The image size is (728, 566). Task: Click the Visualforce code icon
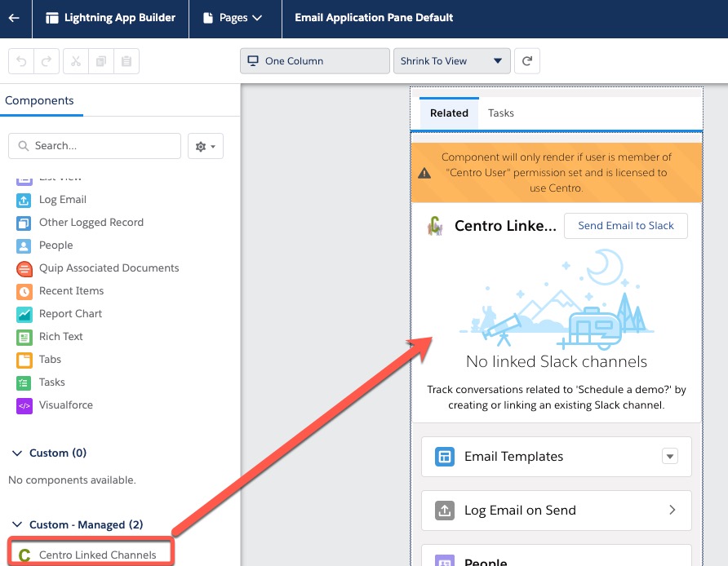click(24, 405)
